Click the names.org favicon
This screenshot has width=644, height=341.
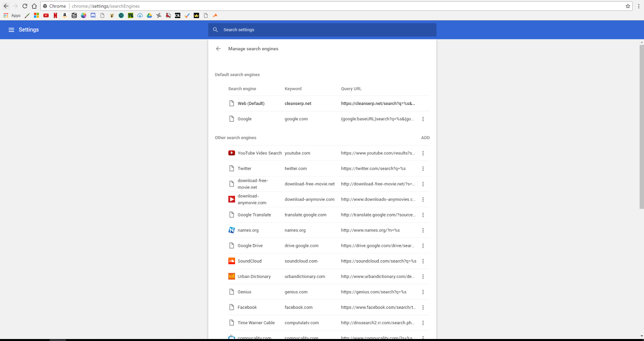pos(231,230)
